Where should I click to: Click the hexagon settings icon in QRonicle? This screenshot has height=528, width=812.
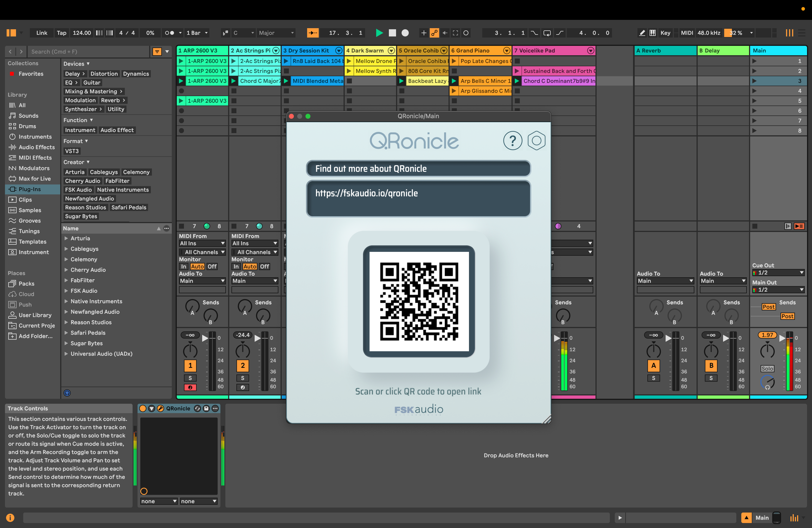click(x=536, y=141)
